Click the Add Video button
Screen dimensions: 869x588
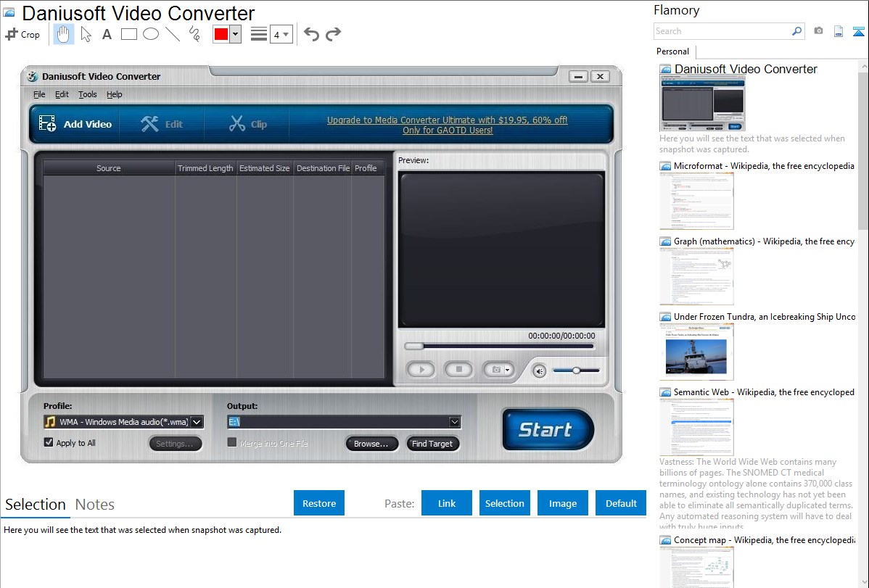(75, 124)
